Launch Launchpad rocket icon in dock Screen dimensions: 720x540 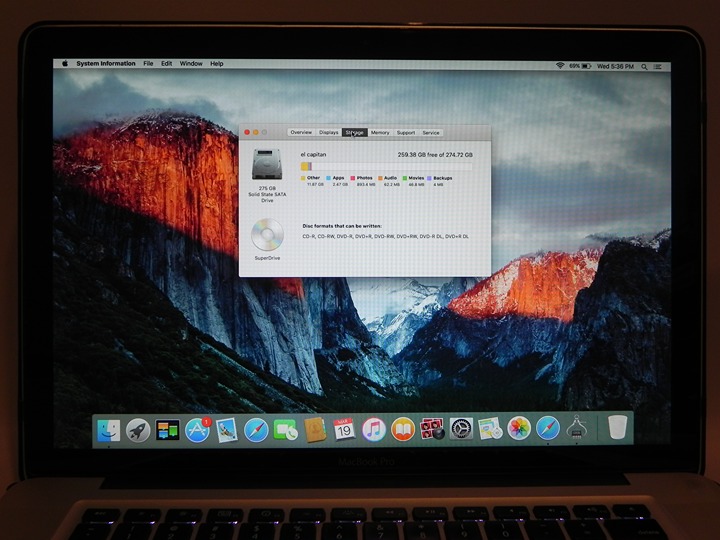(138, 430)
